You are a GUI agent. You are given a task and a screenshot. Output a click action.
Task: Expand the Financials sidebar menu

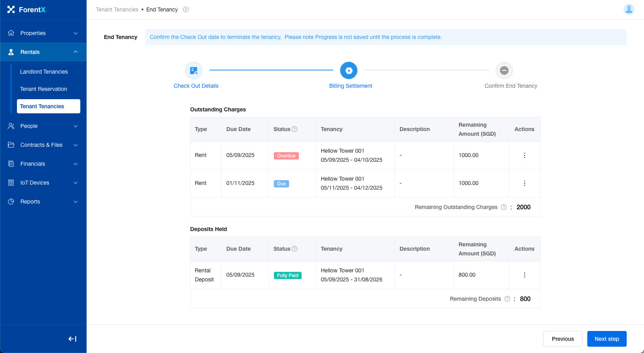tap(43, 164)
